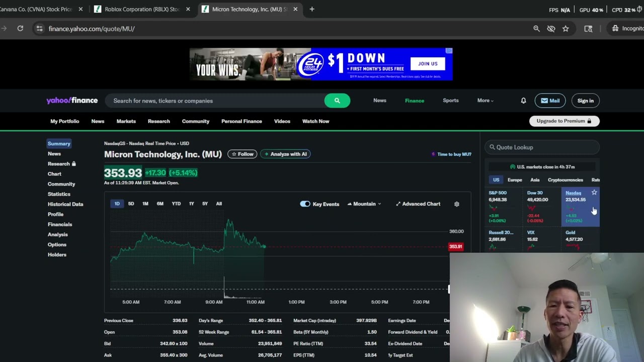
Task: Open the VIX index card
Action: tap(542, 240)
